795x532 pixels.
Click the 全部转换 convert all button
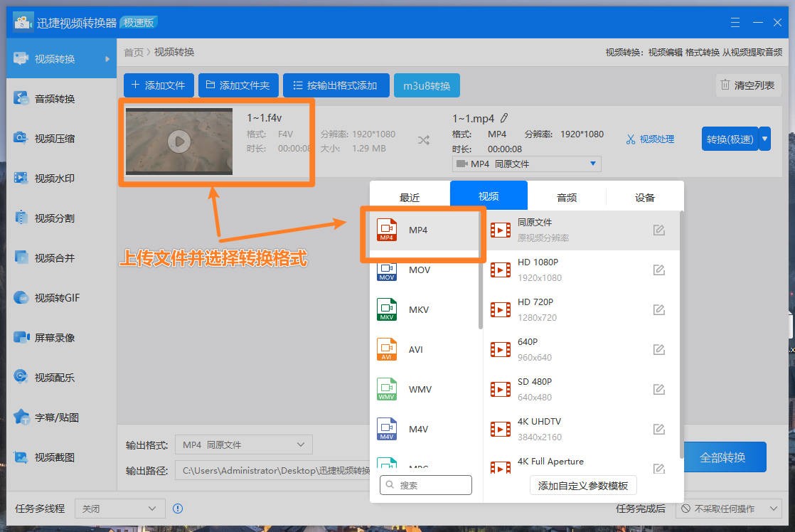[725, 457]
